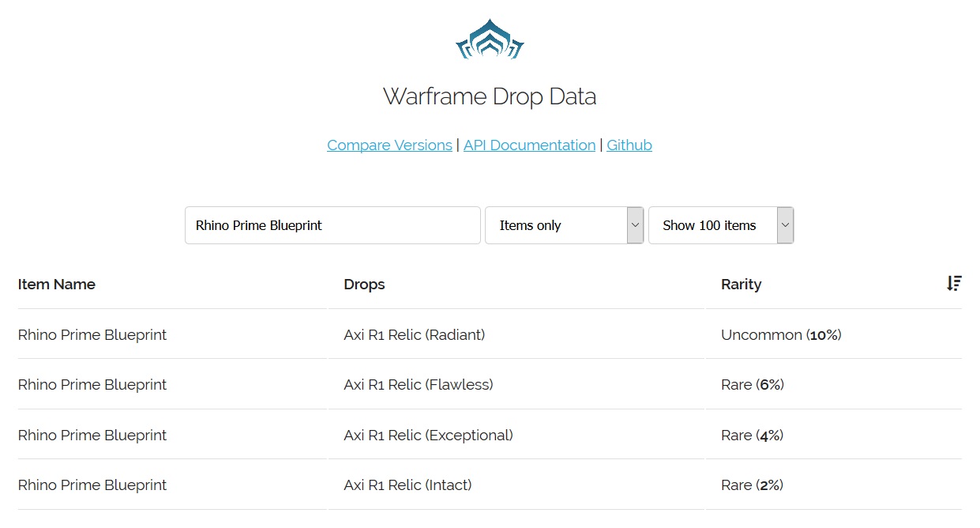Select the Axi R1 Relic (Radiant) cell
Screen dimensions: 980x528
[415, 335]
